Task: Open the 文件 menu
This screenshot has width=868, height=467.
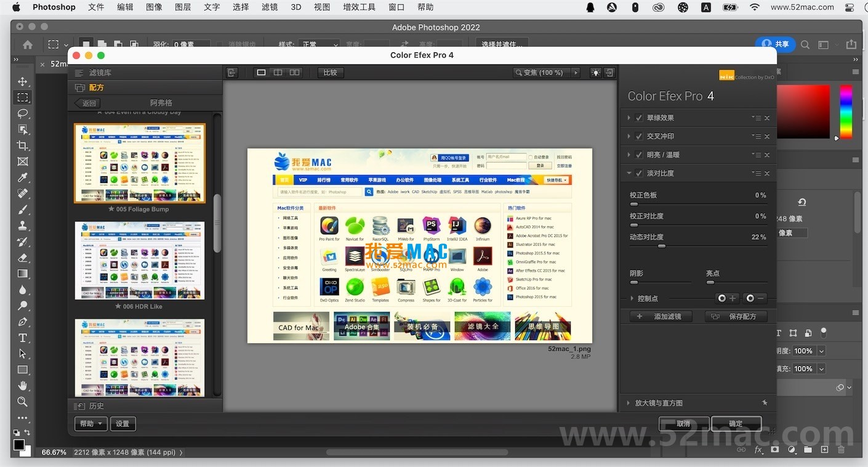Action: tap(96, 7)
